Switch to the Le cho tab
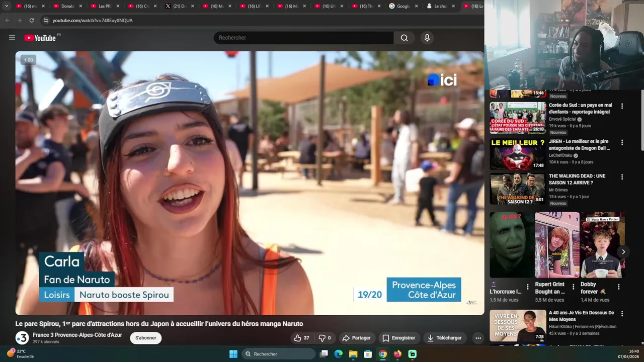The height and width of the screenshot is (362, 644). tap(440, 6)
